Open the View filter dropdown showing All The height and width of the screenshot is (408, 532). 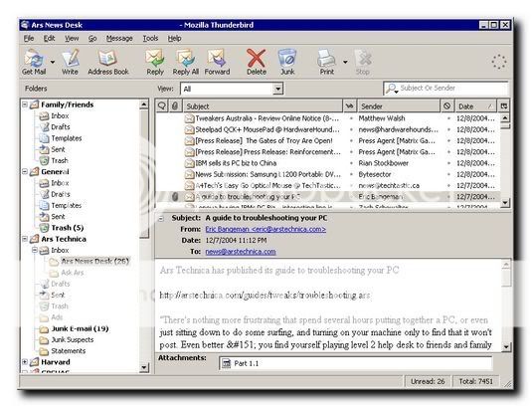point(232,89)
